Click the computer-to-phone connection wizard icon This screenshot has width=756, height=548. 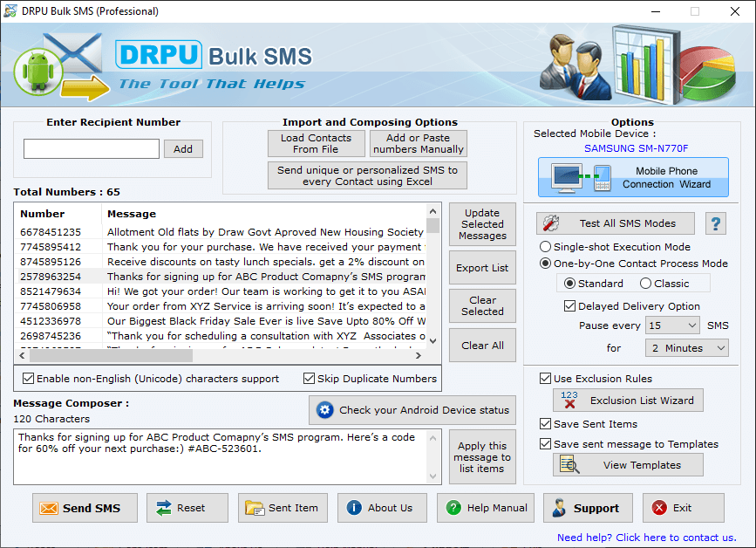[582, 177]
